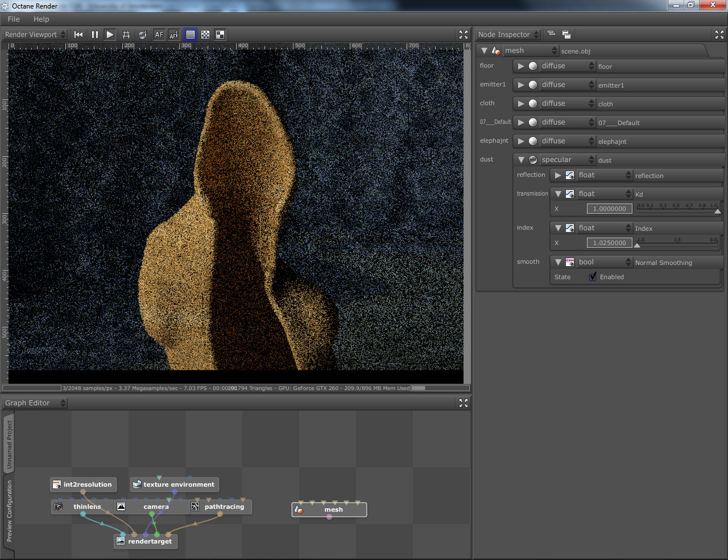Viewport: 728px width, 560px height.
Task: Maximize the Render Viewport panel
Action: click(464, 35)
